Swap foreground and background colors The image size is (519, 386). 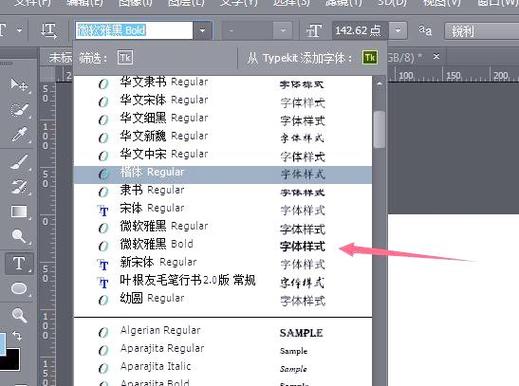(17, 336)
